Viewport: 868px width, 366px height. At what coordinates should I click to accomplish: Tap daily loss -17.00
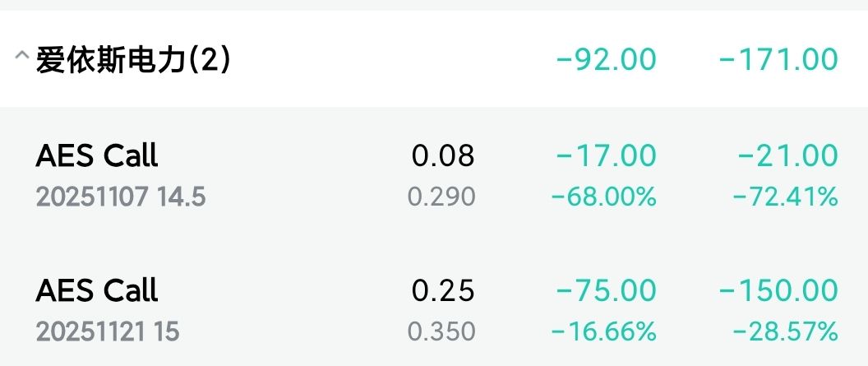tap(606, 155)
